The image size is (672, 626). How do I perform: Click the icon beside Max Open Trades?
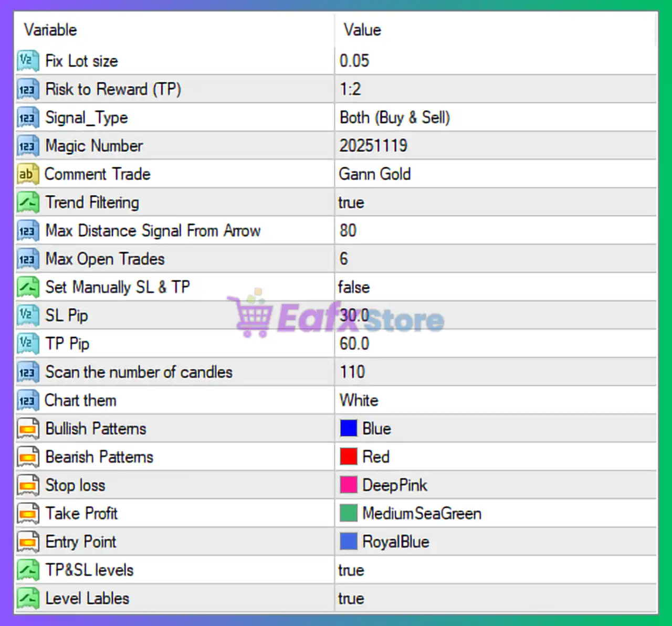(x=28, y=259)
